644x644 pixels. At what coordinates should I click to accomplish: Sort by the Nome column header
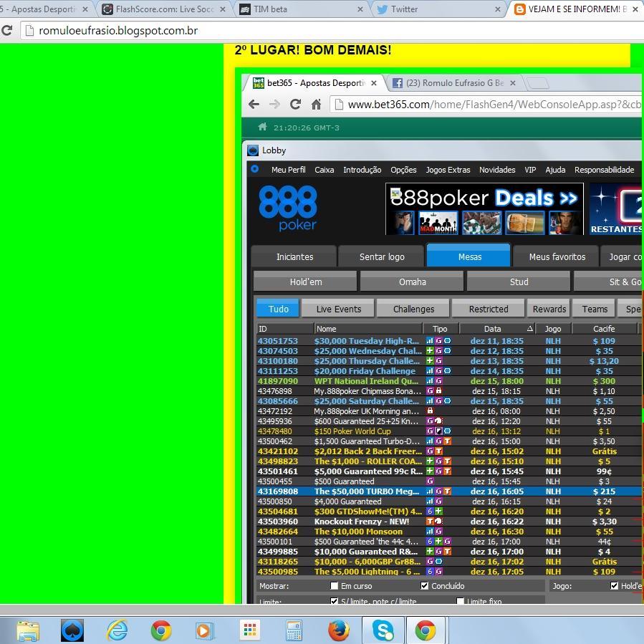click(x=368, y=329)
